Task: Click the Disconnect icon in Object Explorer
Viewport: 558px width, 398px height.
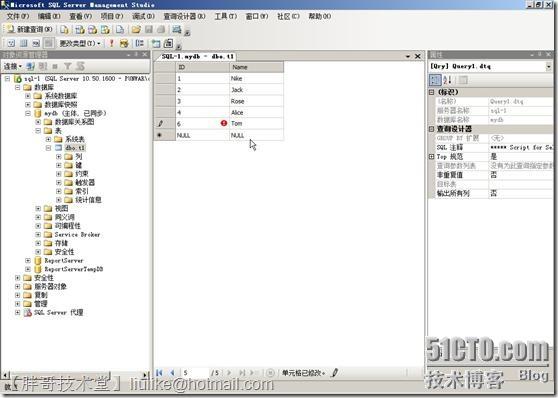Action: click(x=43, y=66)
